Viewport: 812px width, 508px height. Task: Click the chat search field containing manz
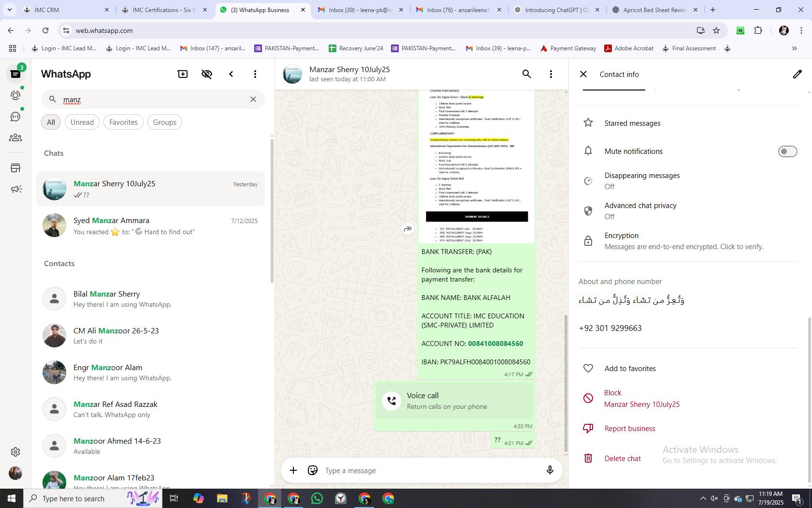[x=153, y=99]
